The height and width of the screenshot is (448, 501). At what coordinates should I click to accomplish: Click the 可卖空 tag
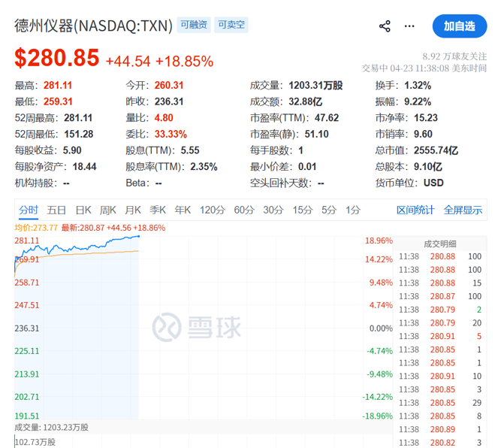point(231,26)
